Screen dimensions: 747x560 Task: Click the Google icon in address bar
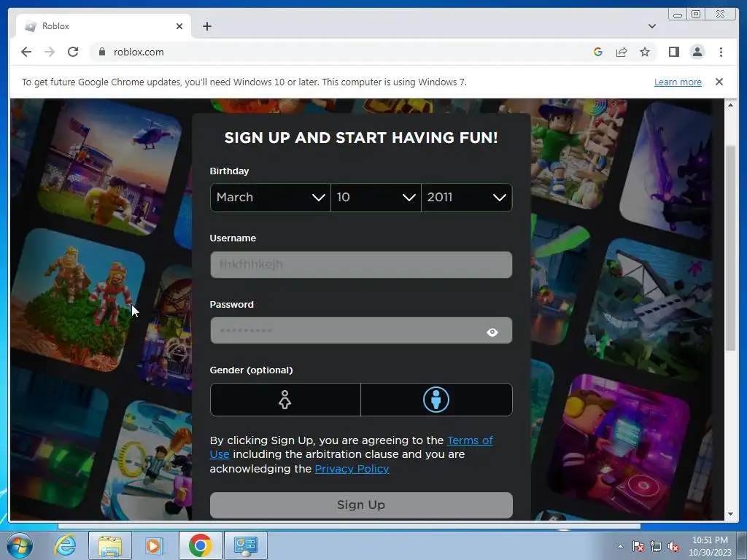tap(598, 52)
